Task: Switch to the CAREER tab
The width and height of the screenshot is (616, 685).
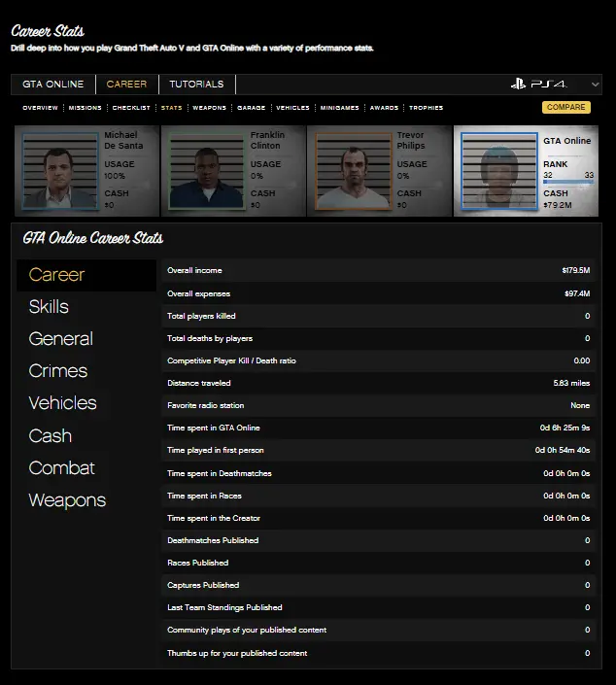Action: tap(126, 85)
